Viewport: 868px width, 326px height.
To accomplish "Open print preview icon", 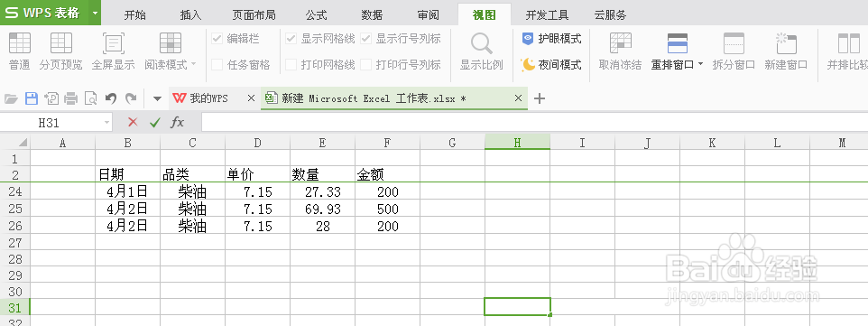I will click(90, 98).
